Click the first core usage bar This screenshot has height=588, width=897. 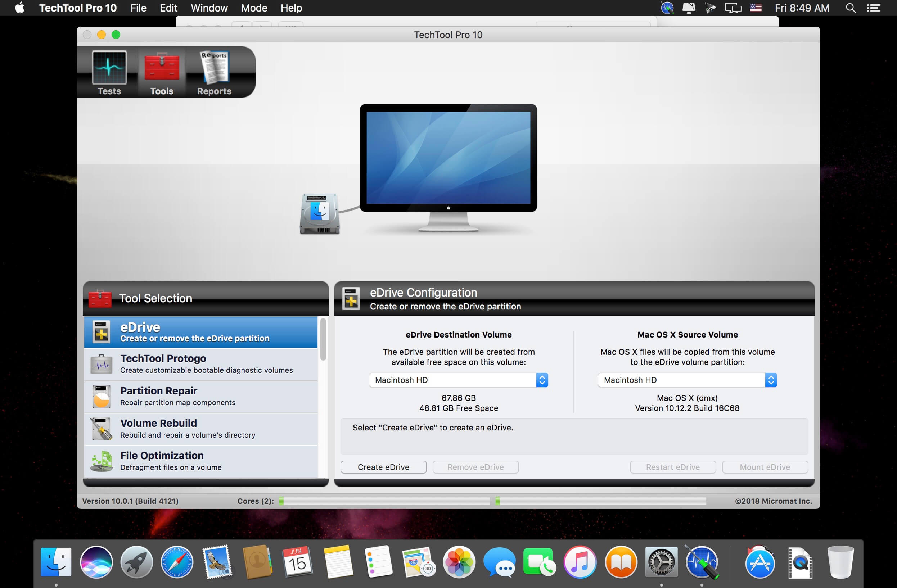click(x=384, y=501)
